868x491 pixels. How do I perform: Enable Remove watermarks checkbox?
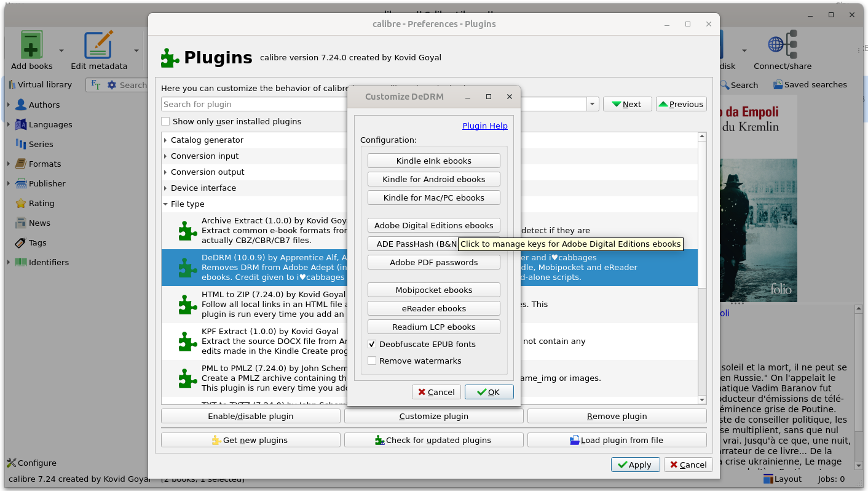372,361
